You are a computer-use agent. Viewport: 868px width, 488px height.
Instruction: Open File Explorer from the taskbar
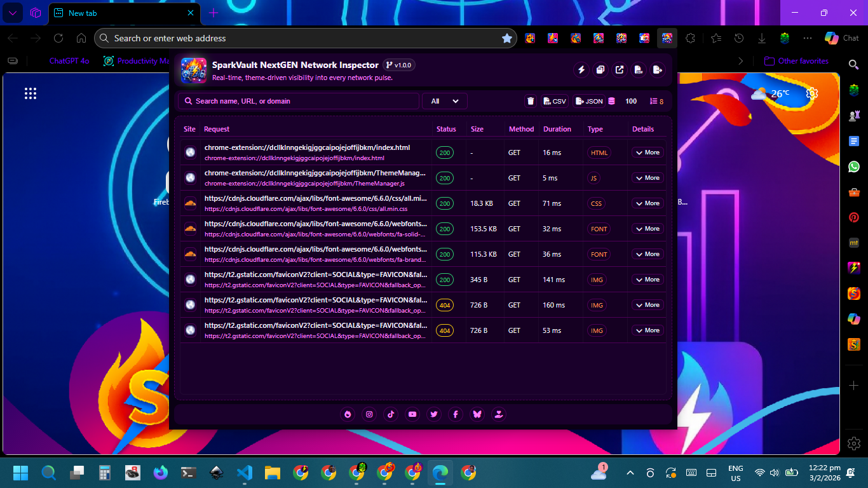tap(273, 473)
